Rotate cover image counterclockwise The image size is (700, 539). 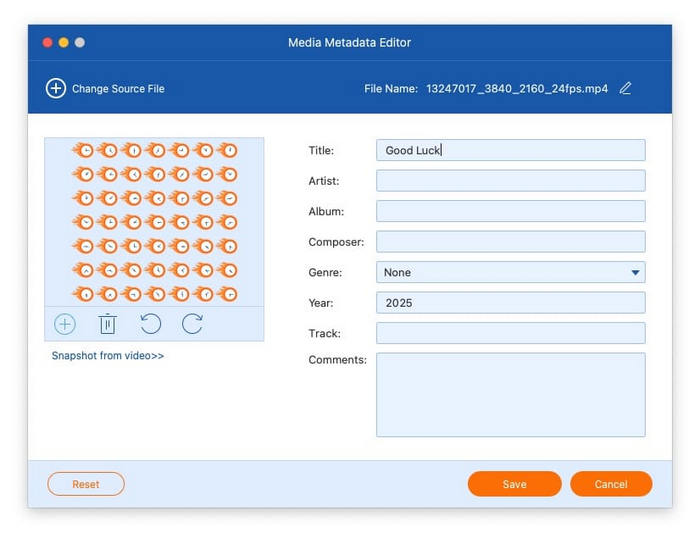point(150,324)
